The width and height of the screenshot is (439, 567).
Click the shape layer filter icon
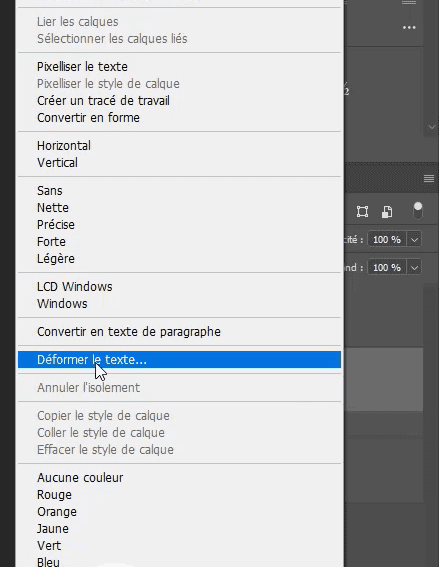pyautogui.click(x=362, y=212)
